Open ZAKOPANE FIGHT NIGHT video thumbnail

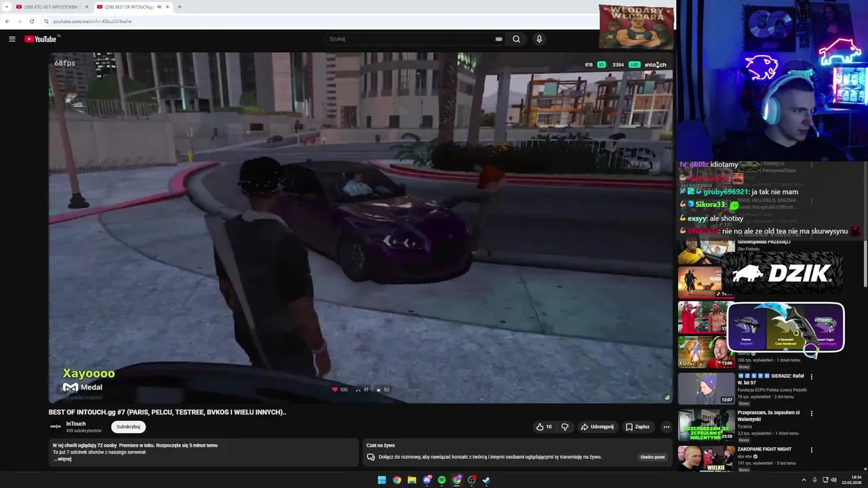pyautogui.click(x=706, y=460)
